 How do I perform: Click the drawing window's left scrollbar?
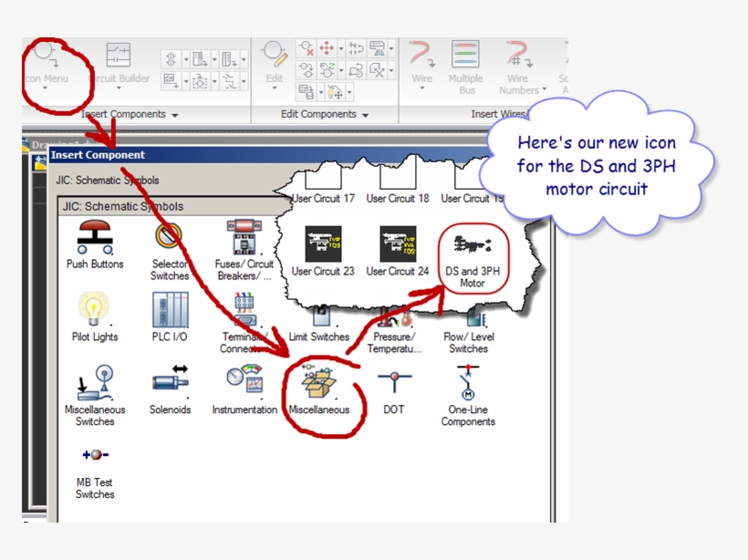pyautogui.click(x=24, y=337)
